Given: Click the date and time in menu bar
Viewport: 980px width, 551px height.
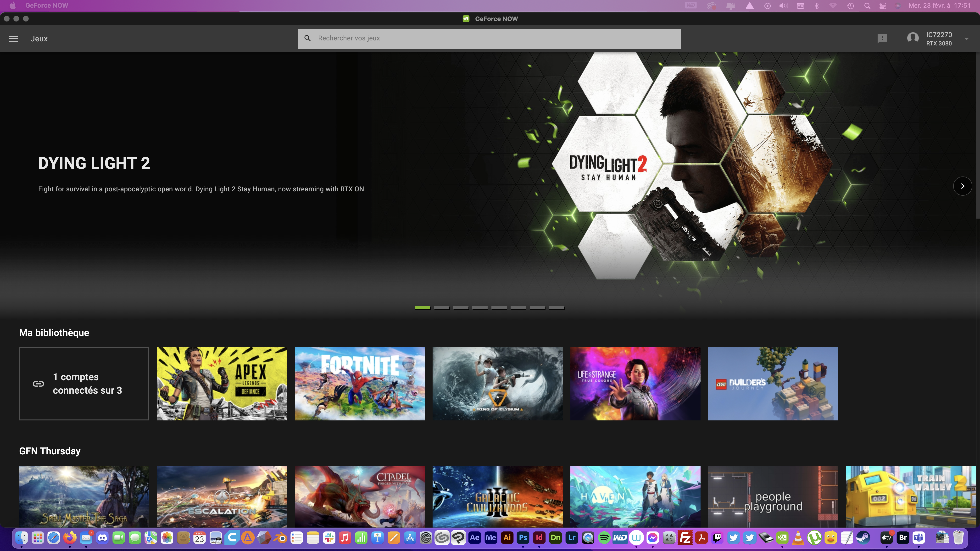Looking at the screenshot, I should [940, 6].
